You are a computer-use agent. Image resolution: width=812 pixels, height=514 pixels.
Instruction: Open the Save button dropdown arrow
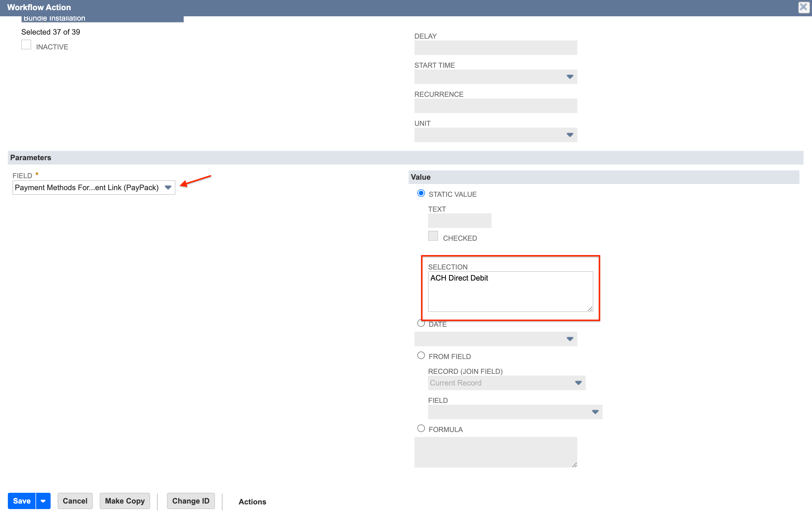tap(43, 501)
